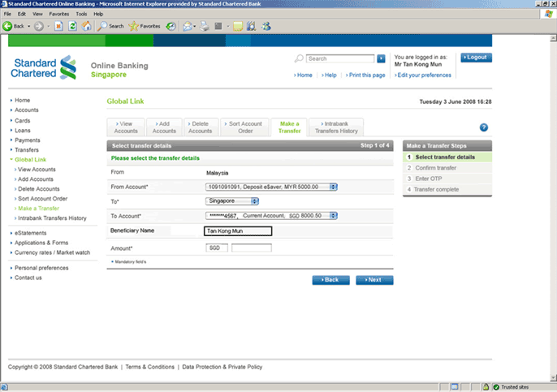Open Terms & Conditions footer link
Screen dimensions: 557x392
click(150, 367)
